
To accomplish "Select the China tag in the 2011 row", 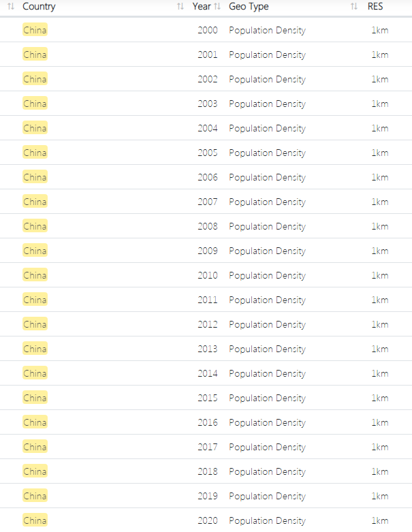I will coord(35,300).
